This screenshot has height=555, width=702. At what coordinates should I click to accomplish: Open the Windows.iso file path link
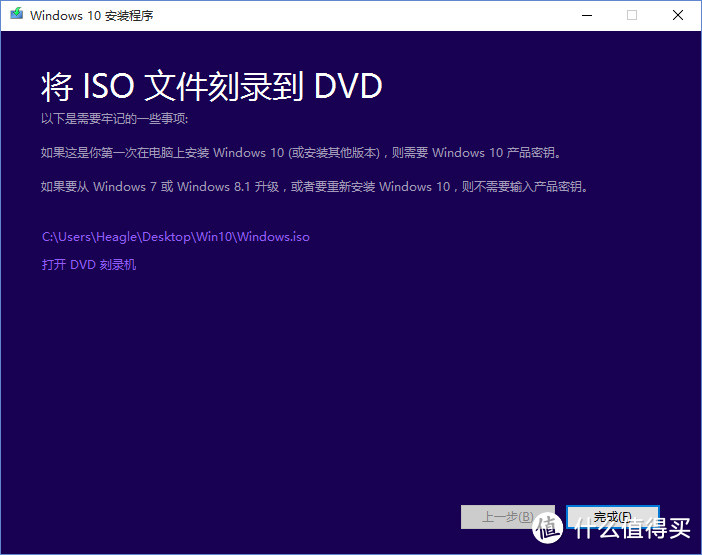click(x=176, y=237)
